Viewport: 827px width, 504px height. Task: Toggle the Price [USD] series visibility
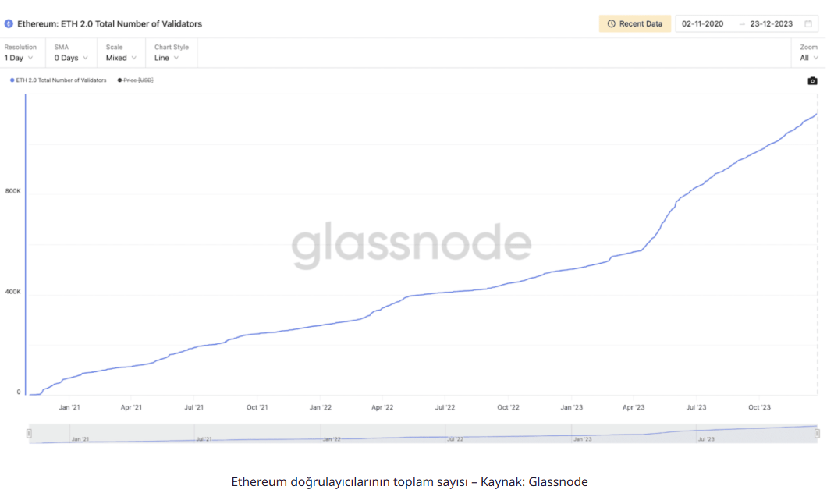137,80
